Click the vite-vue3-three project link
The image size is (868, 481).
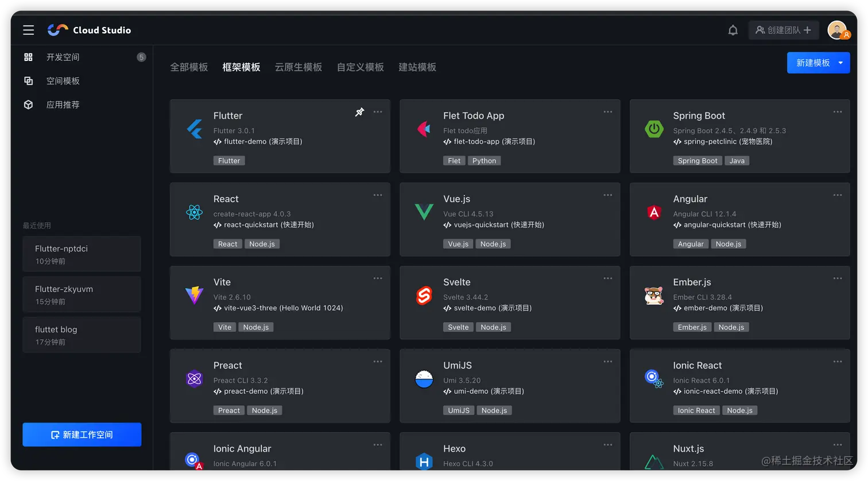tap(278, 308)
